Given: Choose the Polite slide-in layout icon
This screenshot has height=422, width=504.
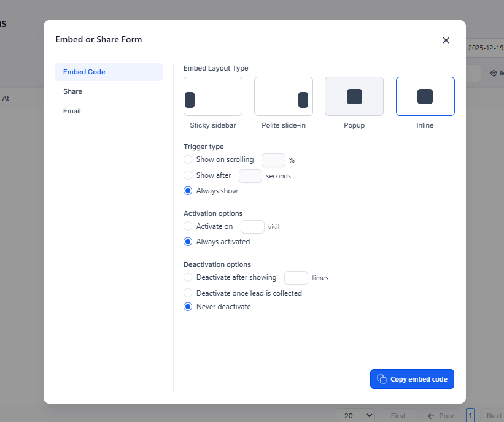Looking at the screenshot, I should click(x=283, y=96).
